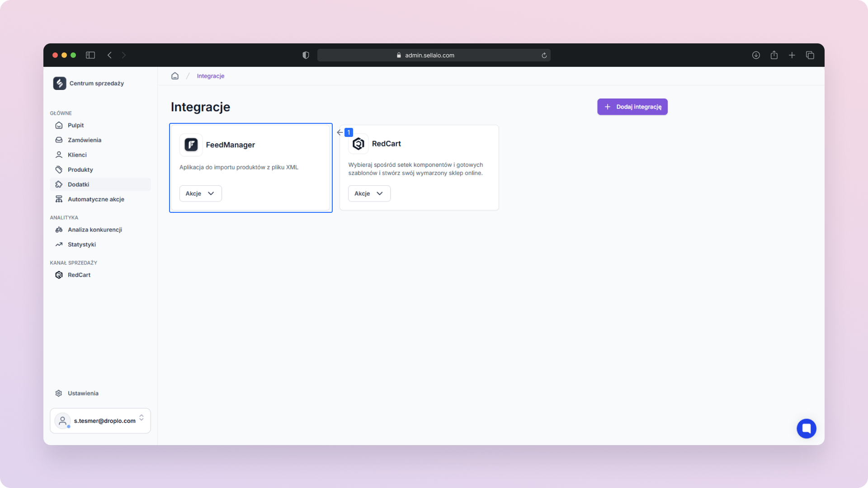Click RedCart card title
Screen dimensions: 868x488
point(387,144)
